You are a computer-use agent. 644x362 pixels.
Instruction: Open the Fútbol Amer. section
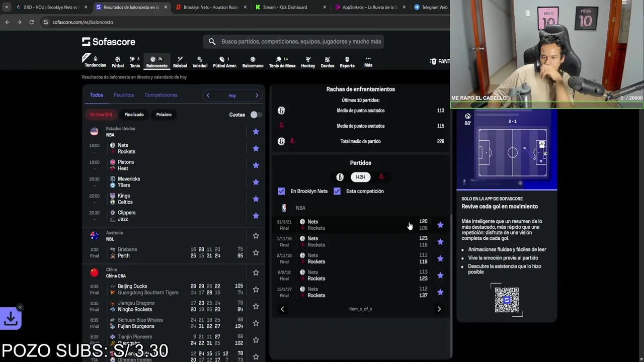225,62
